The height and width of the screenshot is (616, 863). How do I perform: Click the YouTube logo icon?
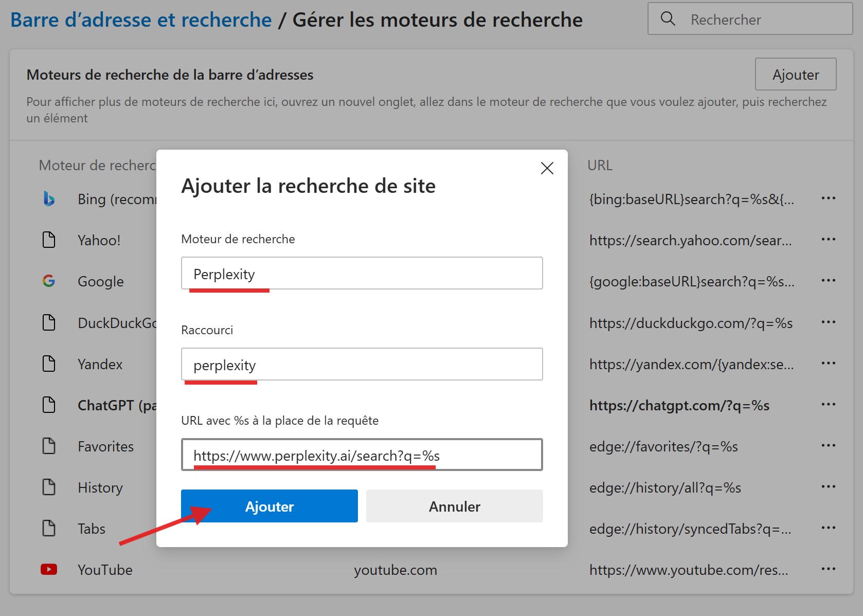click(49, 569)
